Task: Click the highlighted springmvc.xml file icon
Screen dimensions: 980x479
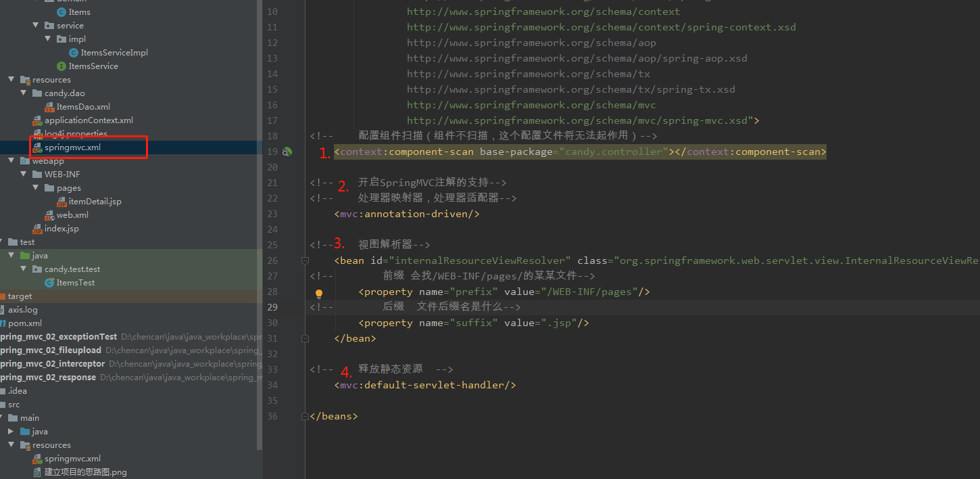Action: pos(38,147)
